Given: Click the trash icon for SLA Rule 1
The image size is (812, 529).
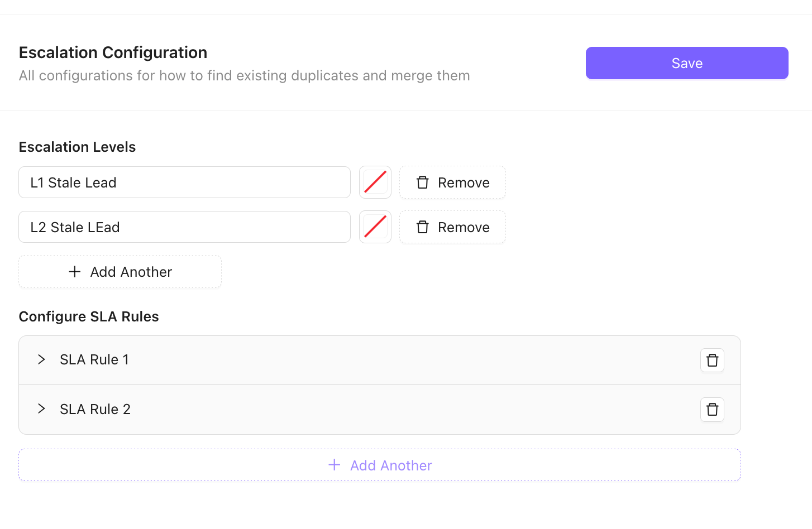Looking at the screenshot, I should coord(712,360).
